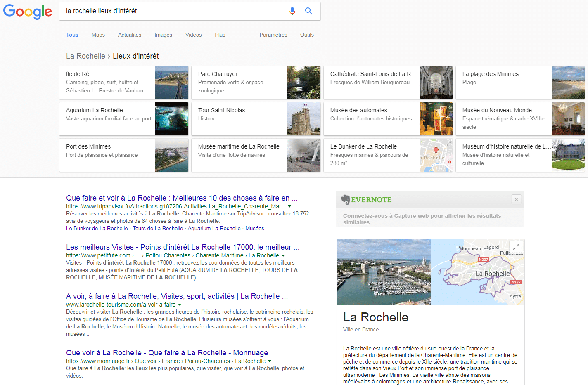The width and height of the screenshot is (588, 385).
Task: Open the Monnuage result title link
Action: pyautogui.click(x=167, y=353)
